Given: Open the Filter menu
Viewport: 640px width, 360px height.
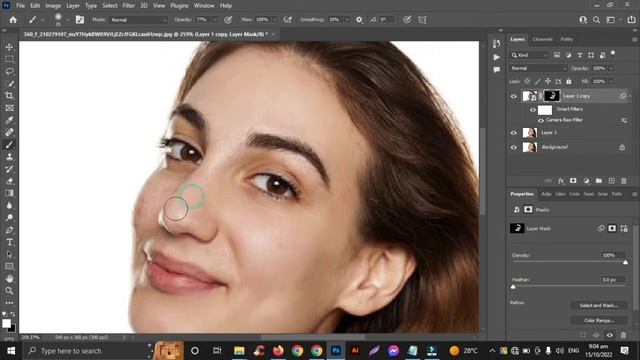Looking at the screenshot, I should point(129,6).
